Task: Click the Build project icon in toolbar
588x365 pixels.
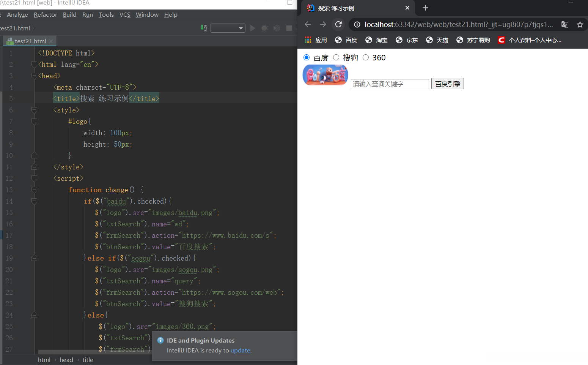Action: point(204,28)
